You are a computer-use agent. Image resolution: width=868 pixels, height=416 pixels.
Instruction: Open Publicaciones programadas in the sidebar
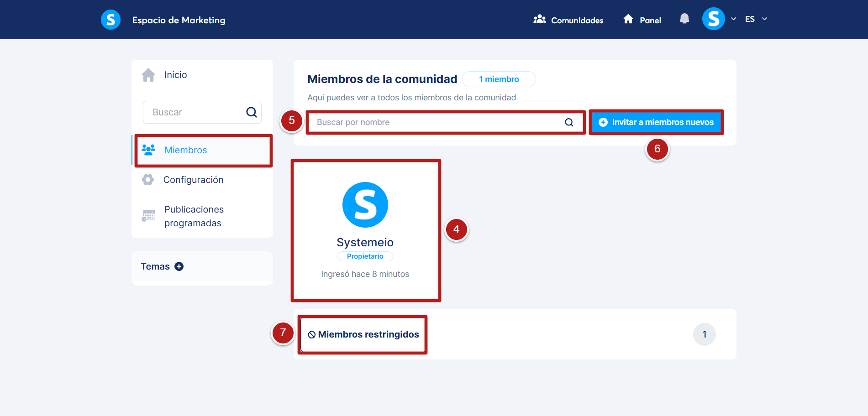coord(202,216)
